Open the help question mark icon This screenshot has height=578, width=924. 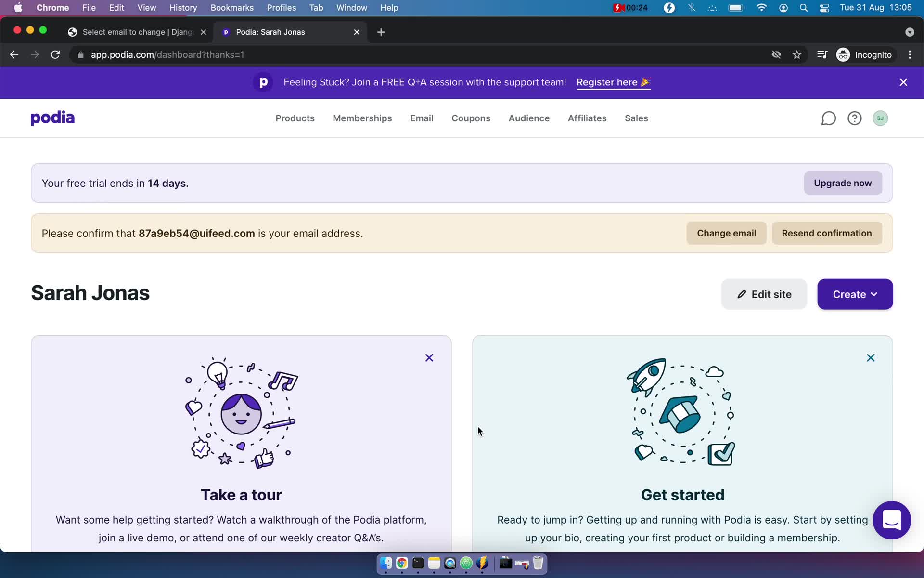(x=854, y=118)
